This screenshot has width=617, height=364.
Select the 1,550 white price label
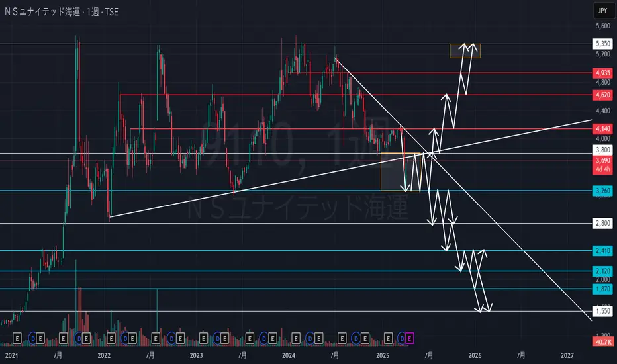[602, 311]
